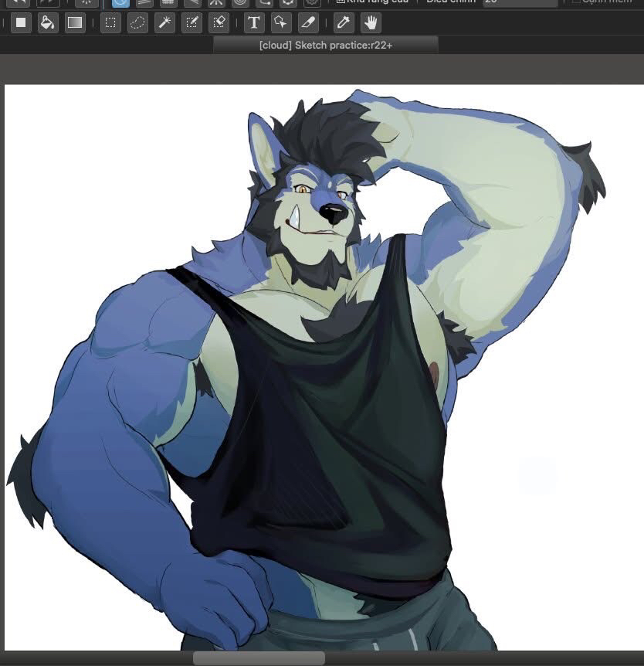
Task: Pick the correct line knife tool
Action: (x=307, y=22)
